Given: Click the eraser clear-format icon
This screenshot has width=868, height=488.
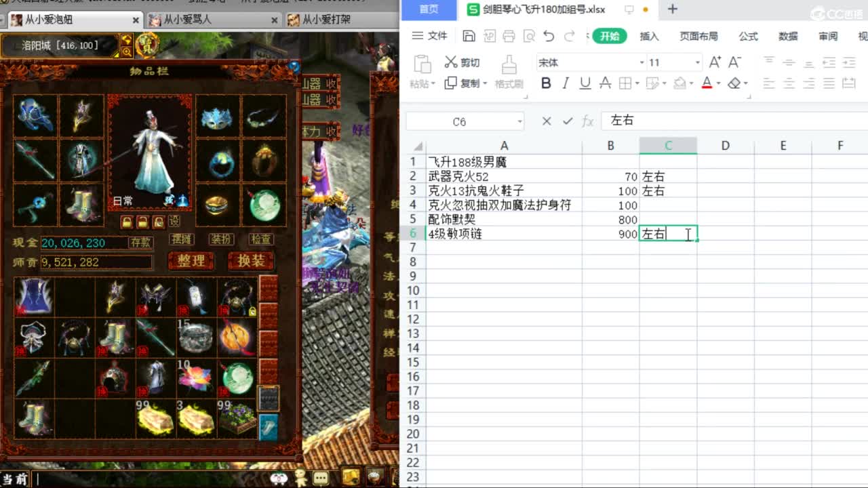Looking at the screenshot, I should [734, 83].
